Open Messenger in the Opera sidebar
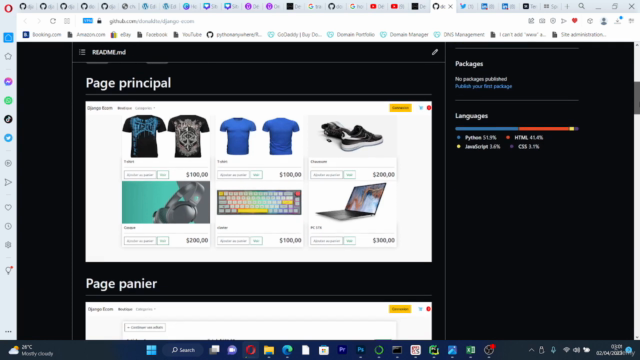 8,82
